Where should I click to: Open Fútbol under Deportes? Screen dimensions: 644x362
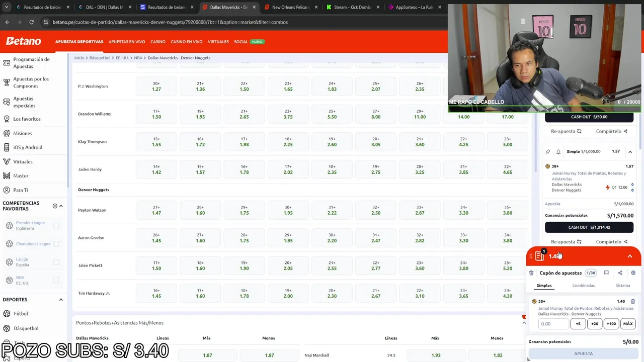(21, 314)
